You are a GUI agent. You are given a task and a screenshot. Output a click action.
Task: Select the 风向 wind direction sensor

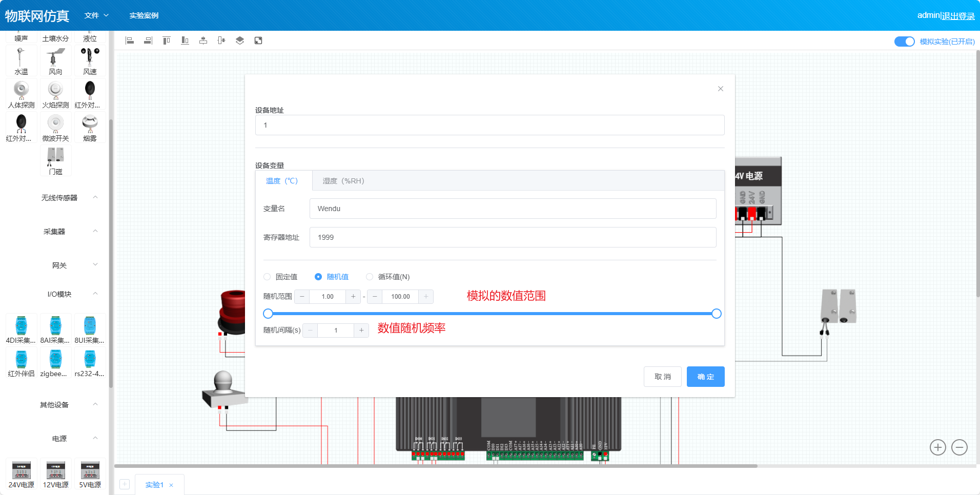click(55, 61)
